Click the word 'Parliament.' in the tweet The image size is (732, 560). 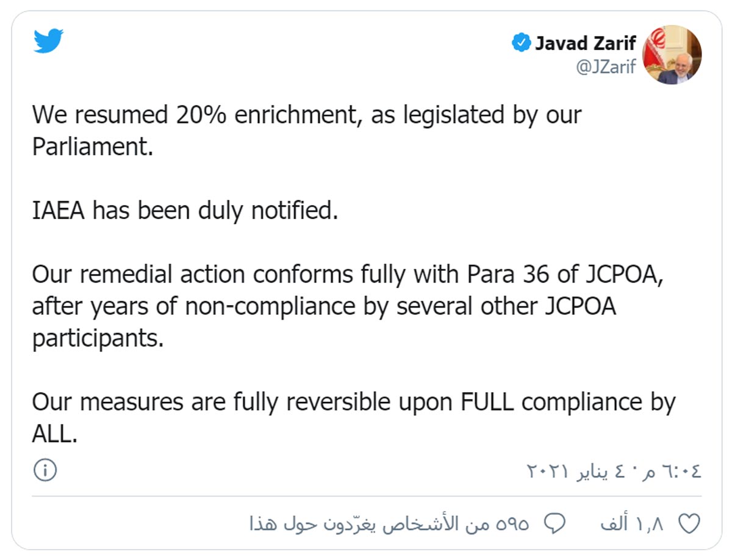point(92,147)
